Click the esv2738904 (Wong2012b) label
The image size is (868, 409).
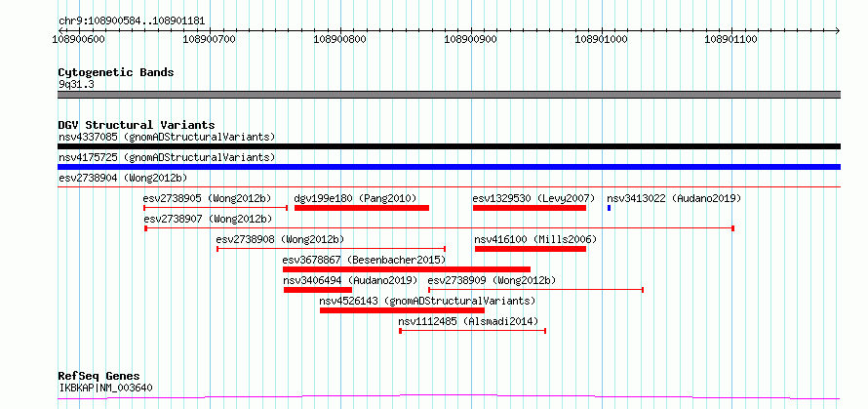(x=123, y=178)
